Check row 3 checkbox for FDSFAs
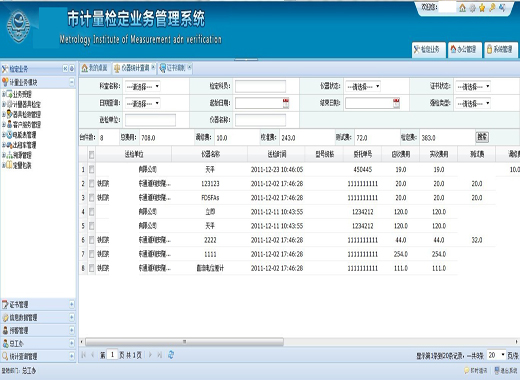The width and height of the screenshot is (520, 380). click(x=91, y=198)
